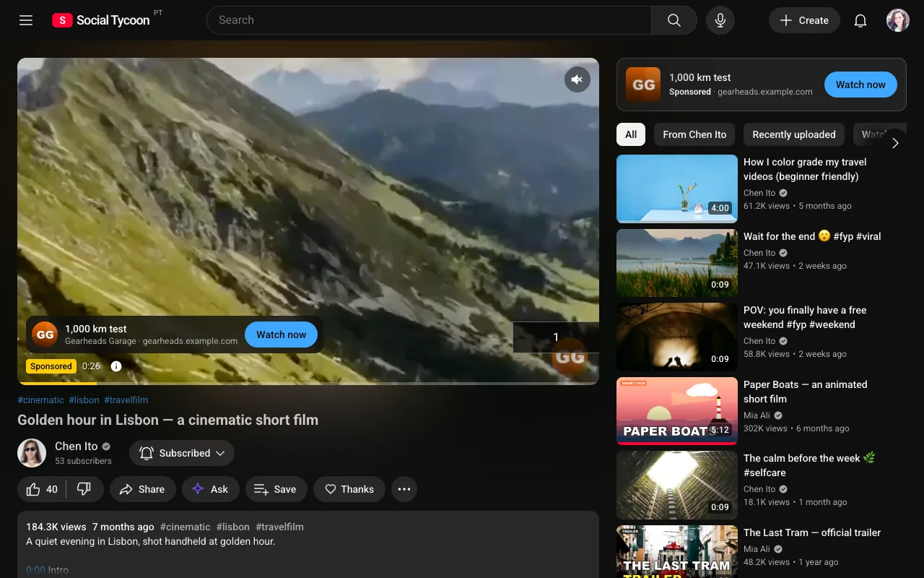
Task: Click the #travelfilm hashtag in the description
Action: [x=279, y=527]
